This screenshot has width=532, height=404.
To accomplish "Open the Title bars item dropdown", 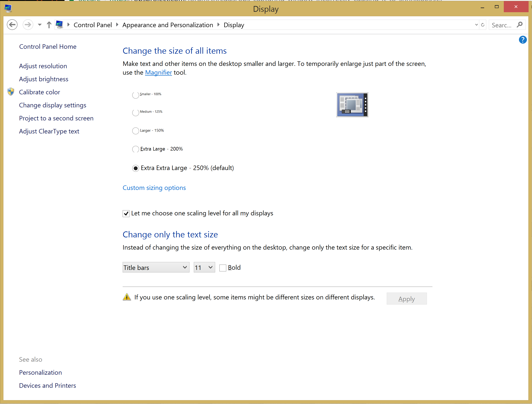I will tap(156, 267).
